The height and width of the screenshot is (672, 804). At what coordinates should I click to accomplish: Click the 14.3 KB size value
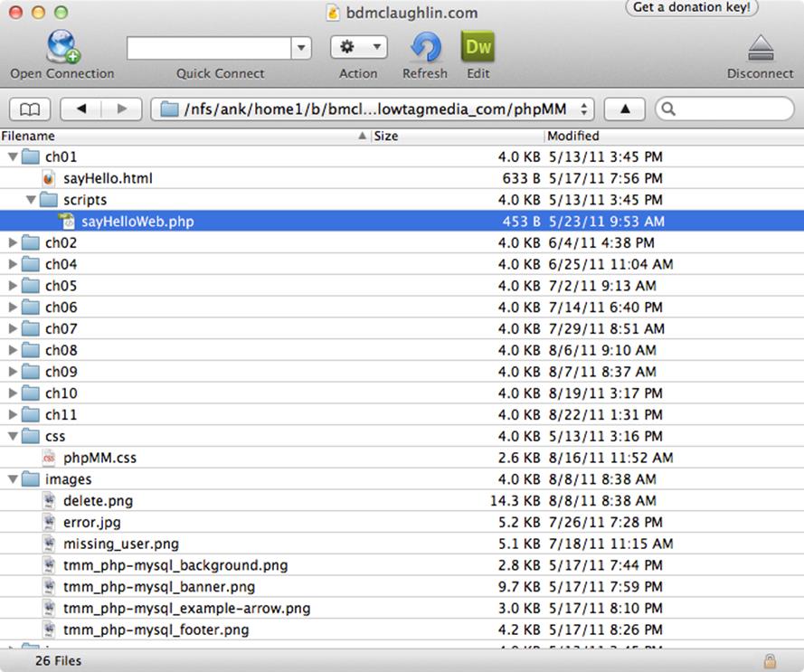[x=515, y=501]
